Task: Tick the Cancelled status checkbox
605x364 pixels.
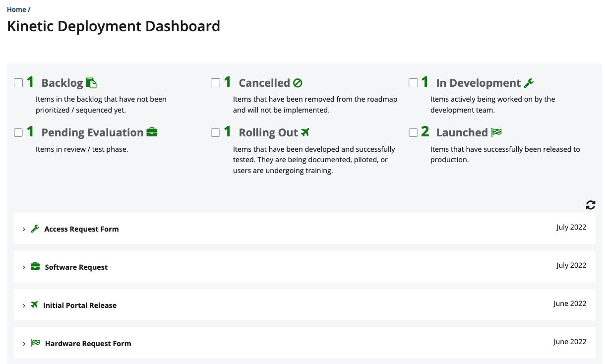Action: pyautogui.click(x=215, y=83)
